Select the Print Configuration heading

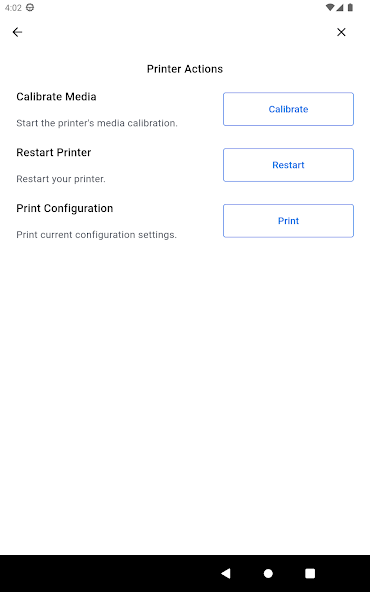click(x=65, y=208)
